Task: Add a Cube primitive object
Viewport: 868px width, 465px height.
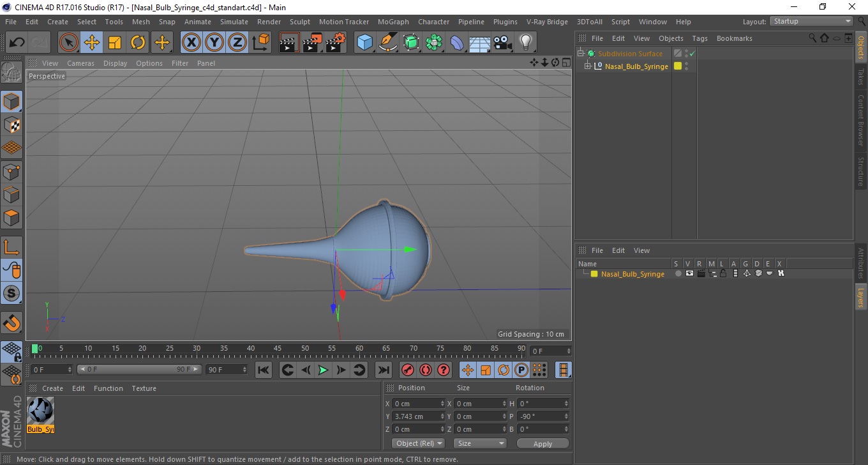Action: (x=365, y=43)
